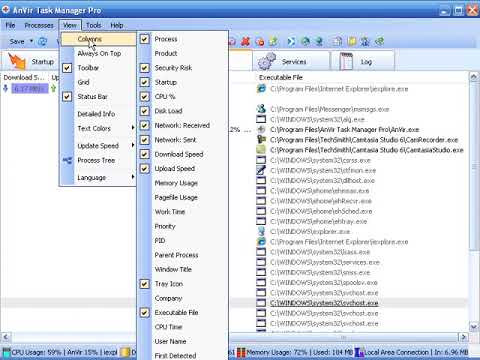This screenshot has height=360, width=480.
Task: Click the horizontal scrollbar right arrow
Action: coord(463,337)
